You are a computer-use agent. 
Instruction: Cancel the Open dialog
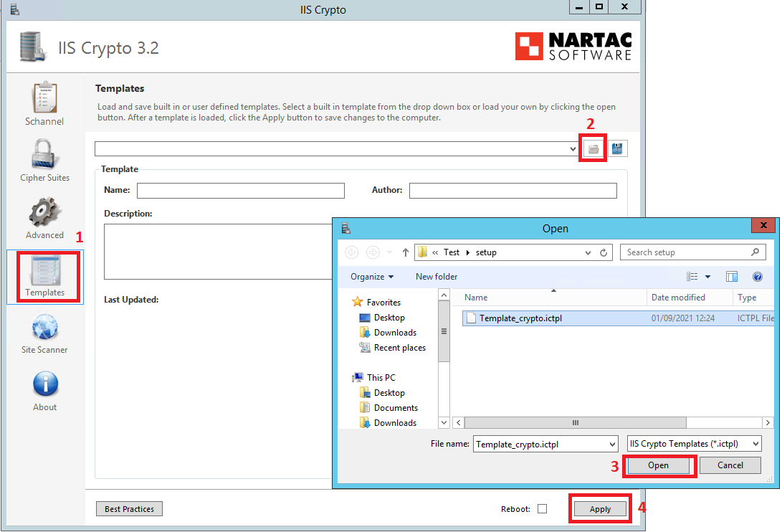730,465
